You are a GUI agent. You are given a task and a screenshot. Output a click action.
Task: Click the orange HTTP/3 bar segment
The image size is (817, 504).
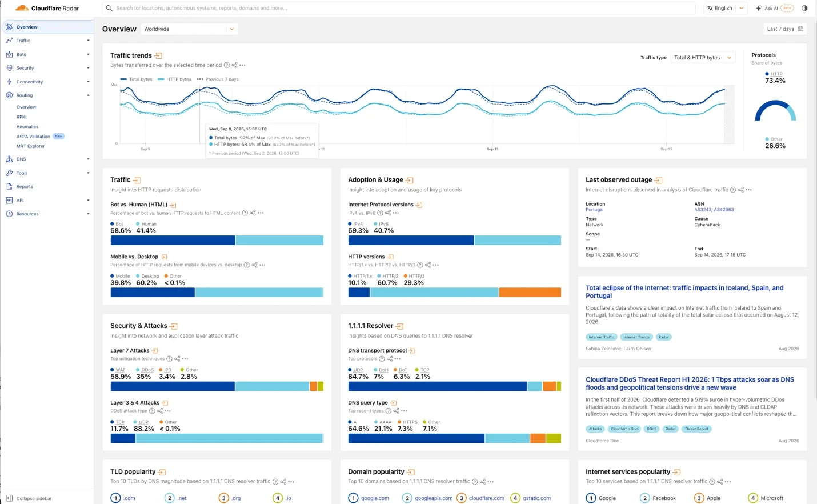pyautogui.click(x=530, y=293)
